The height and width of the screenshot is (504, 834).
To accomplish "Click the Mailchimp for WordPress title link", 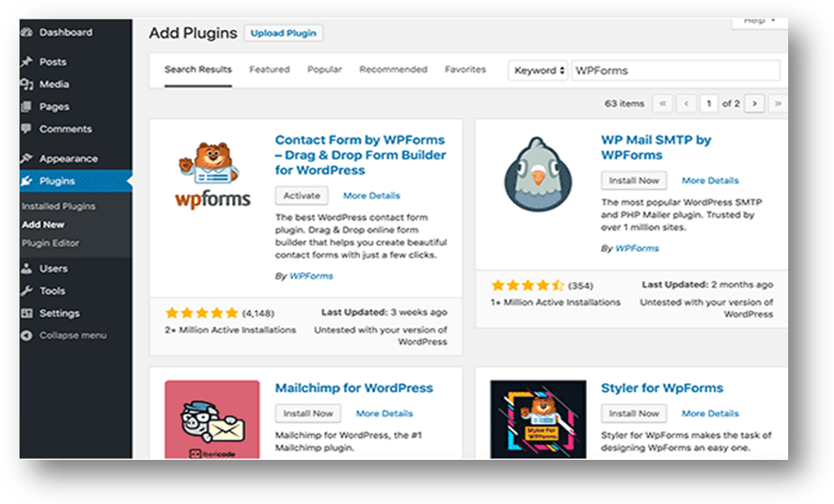I will 353,388.
